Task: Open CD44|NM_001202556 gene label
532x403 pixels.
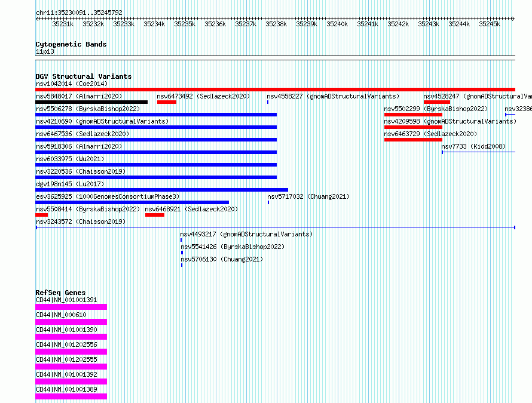Action: click(x=66, y=344)
